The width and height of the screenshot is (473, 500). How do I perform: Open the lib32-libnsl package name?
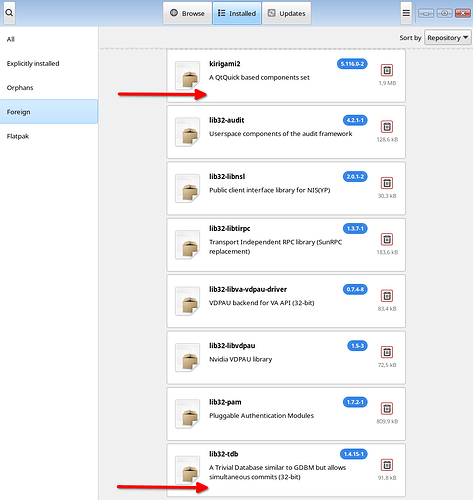[227, 176]
